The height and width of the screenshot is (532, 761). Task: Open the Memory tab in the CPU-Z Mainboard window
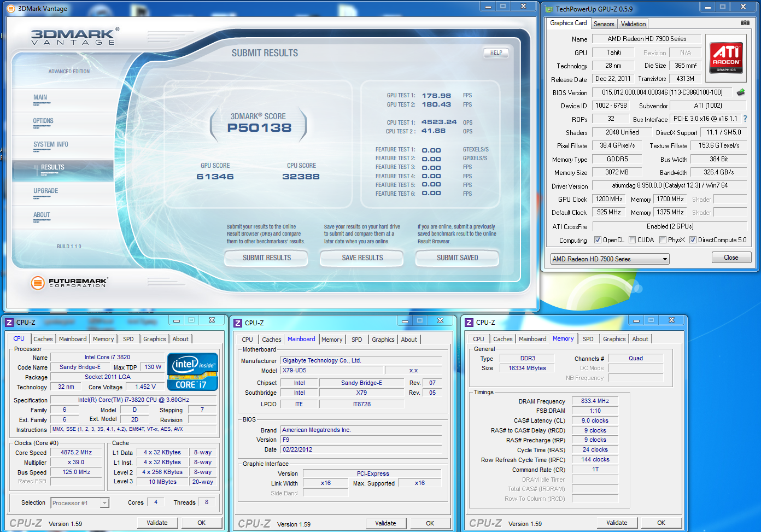(x=332, y=340)
